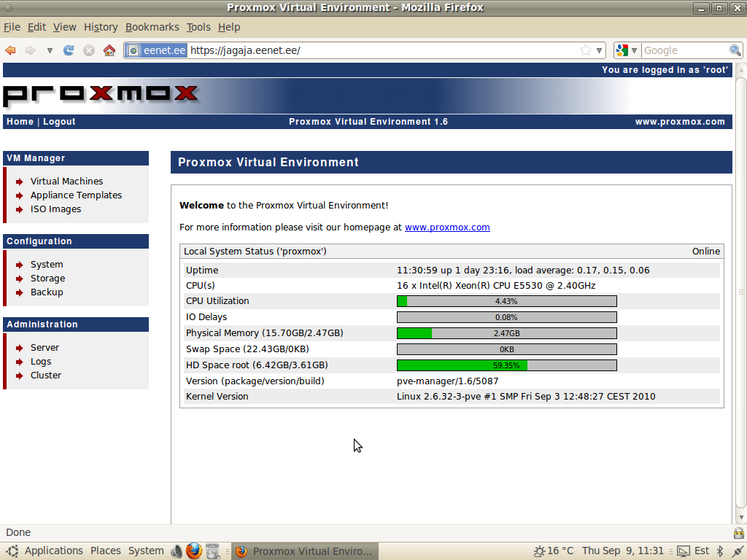Click the red arrow beside ISO Images
Screen dimensions: 747x560
click(20, 209)
